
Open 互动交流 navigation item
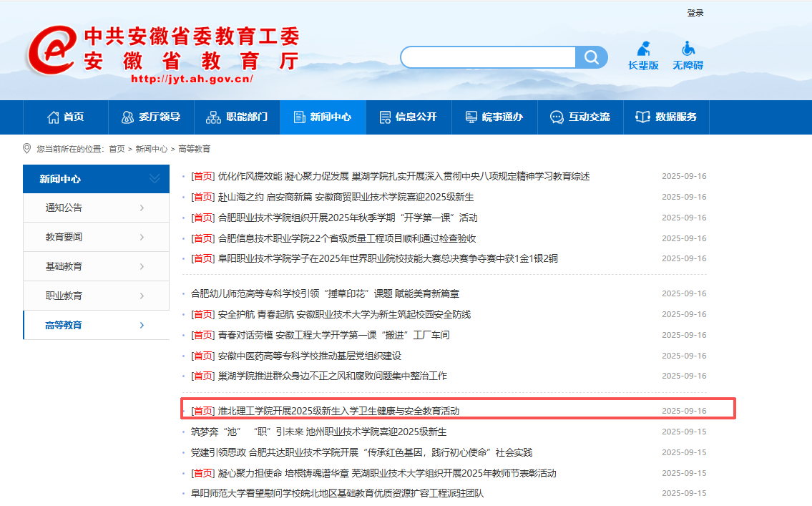[x=579, y=117]
